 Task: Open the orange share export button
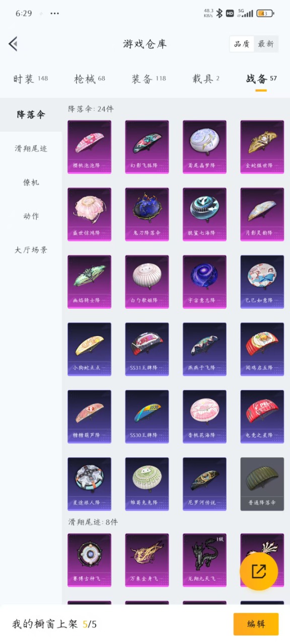259,571
